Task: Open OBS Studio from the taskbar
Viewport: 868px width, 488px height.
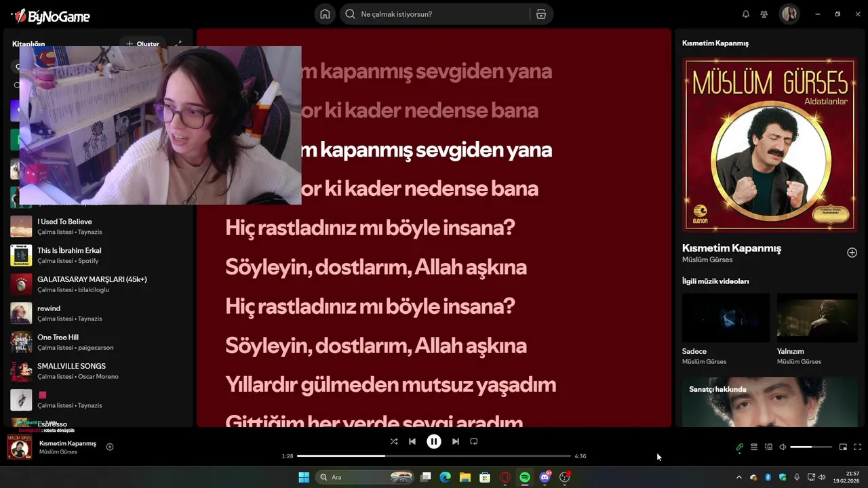Action: coord(565,477)
